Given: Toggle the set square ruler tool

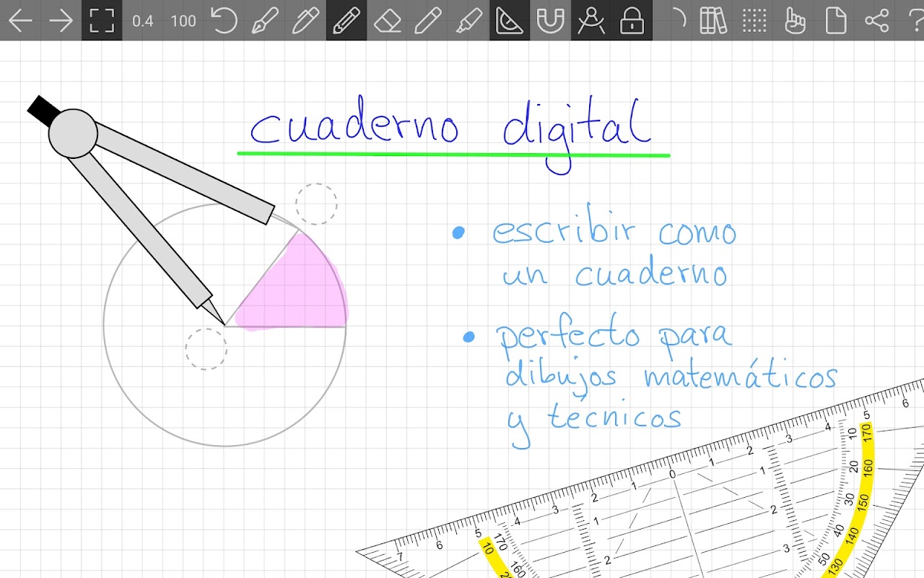Looking at the screenshot, I should [x=510, y=20].
